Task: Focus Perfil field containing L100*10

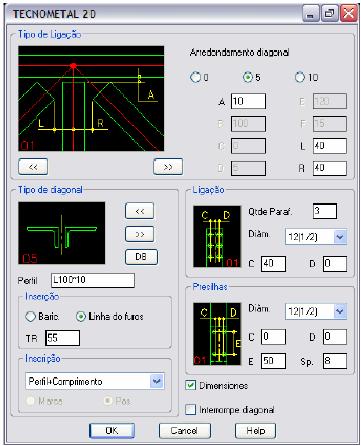Action: pos(93,280)
